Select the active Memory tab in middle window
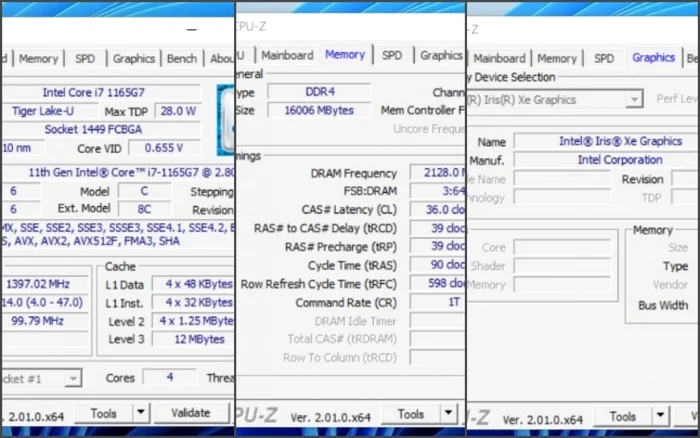The height and width of the screenshot is (438, 700). pyautogui.click(x=345, y=54)
